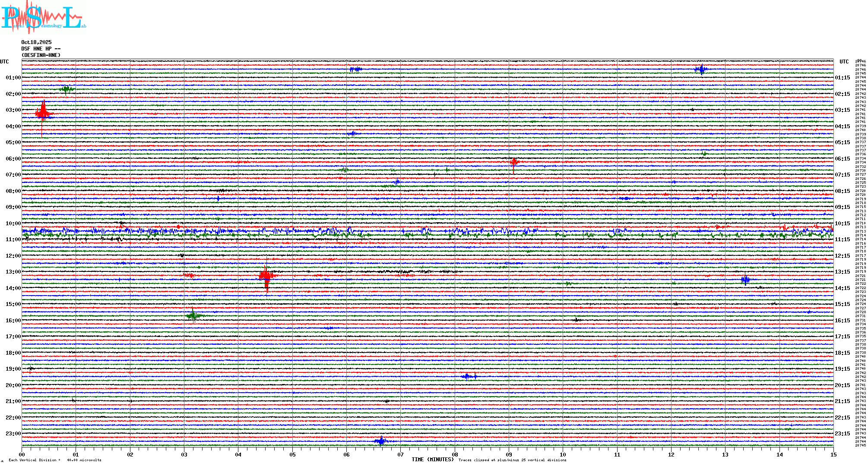Click the vertical division microvolts footnote
Viewport: 868px width, 466px height.
click(55, 460)
